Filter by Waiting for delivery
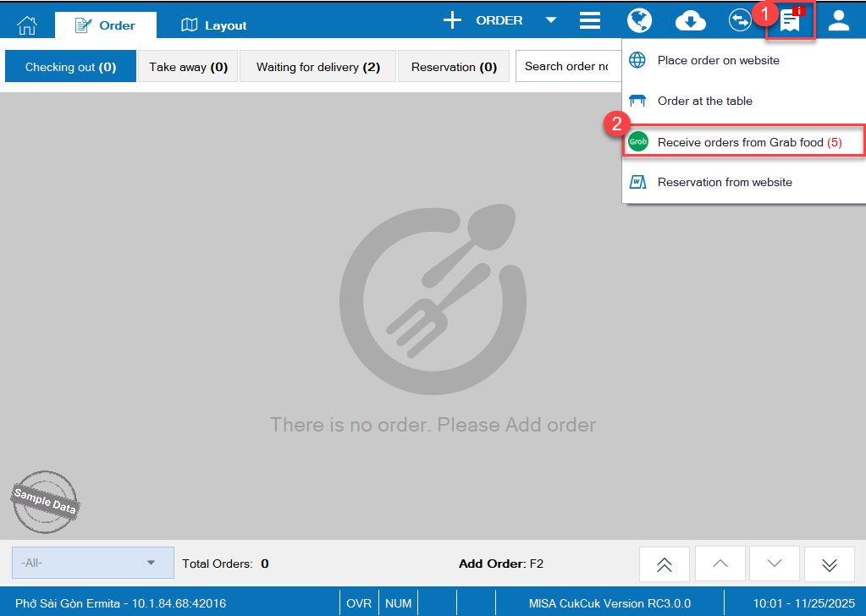The width and height of the screenshot is (866, 616). coord(317,67)
